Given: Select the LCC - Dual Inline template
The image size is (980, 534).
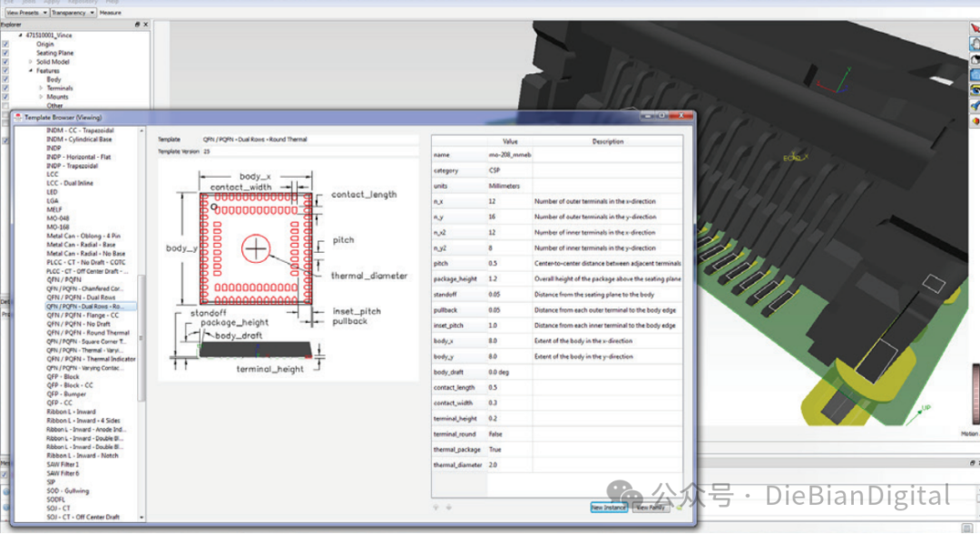Looking at the screenshot, I should coord(69,184).
